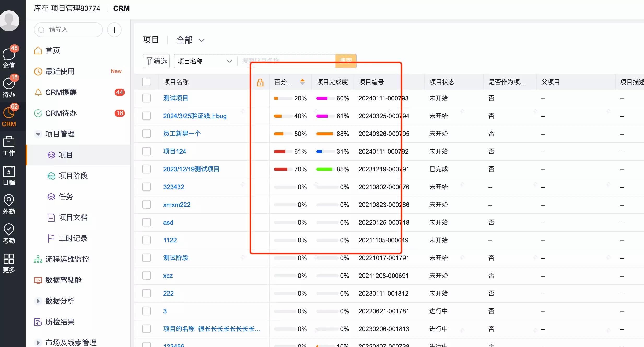Click the 请输入 search input box

68,30
